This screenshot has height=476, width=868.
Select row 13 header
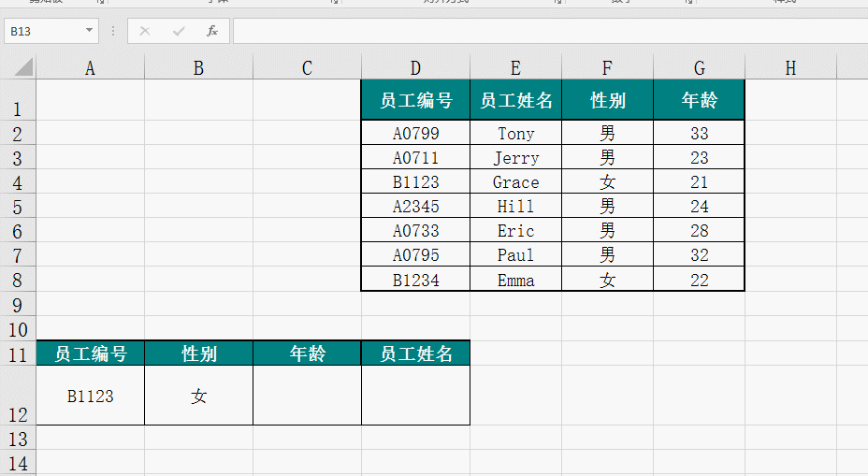coord(18,438)
